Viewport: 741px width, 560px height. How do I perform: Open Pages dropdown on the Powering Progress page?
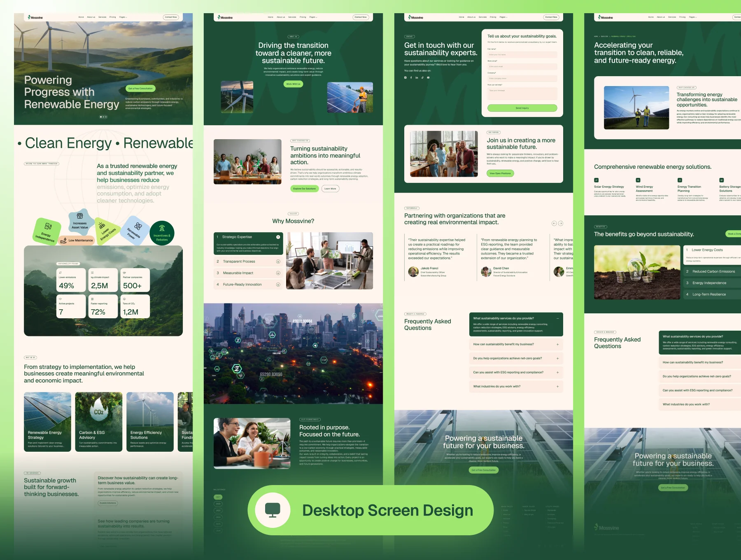(123, 17)
